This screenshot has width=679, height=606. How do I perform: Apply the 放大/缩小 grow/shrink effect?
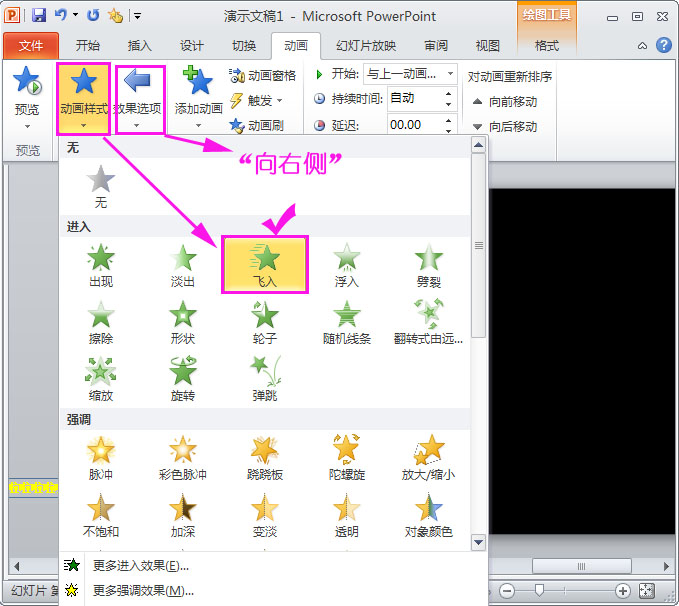(x=428, y=458)
